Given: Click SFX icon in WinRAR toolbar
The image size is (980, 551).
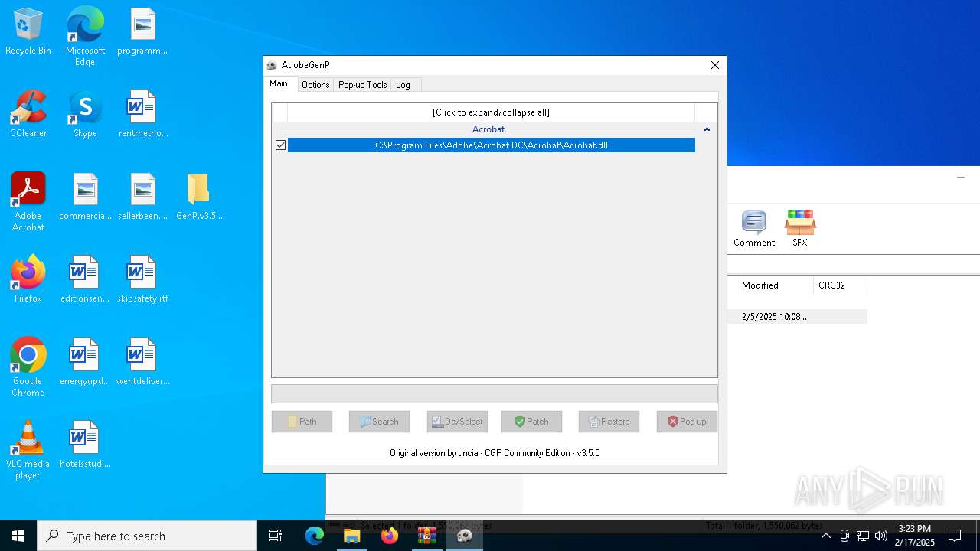Looking at the screenshot, I should pyautogui.click(x=800, y=229).
